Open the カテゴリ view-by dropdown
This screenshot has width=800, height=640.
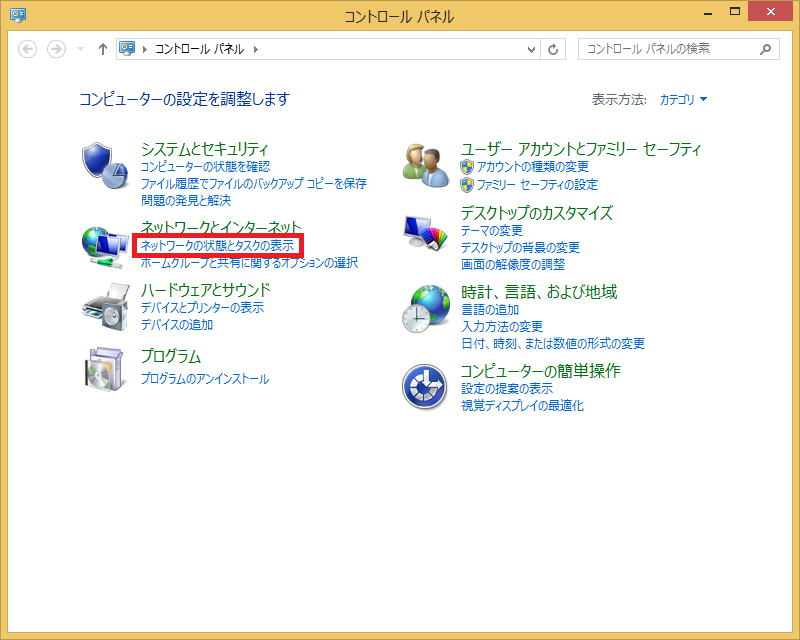(683, 100)
